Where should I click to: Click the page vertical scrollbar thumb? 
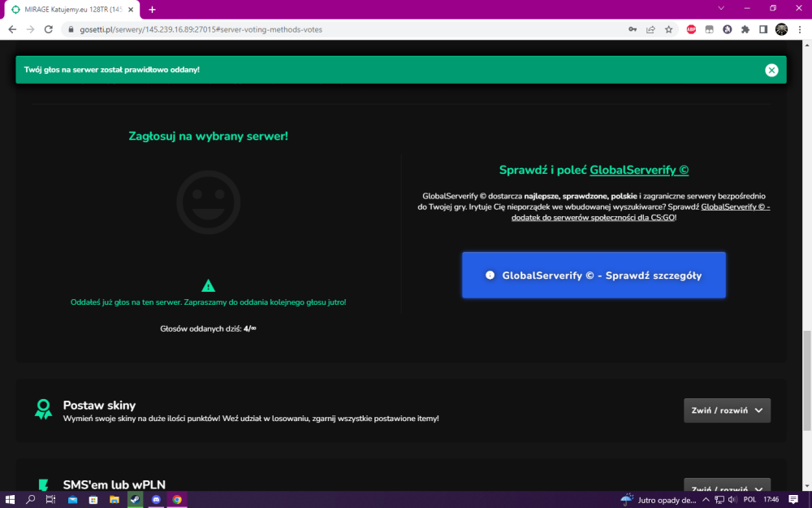(807, 380)
